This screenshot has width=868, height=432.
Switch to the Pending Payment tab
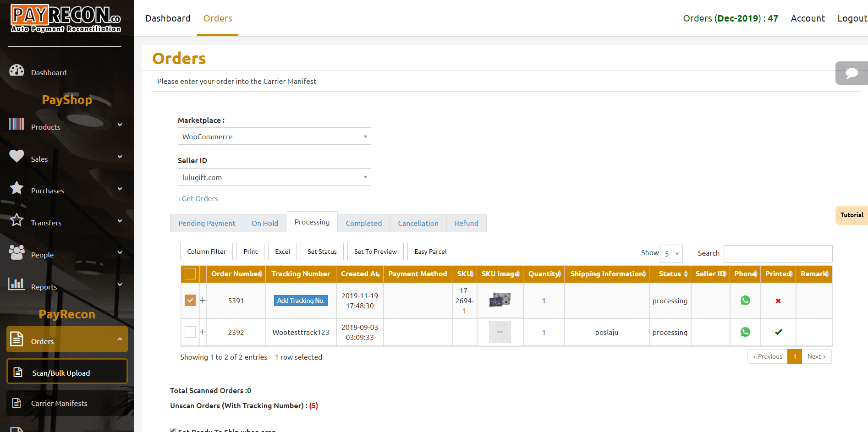coord(207,223)
